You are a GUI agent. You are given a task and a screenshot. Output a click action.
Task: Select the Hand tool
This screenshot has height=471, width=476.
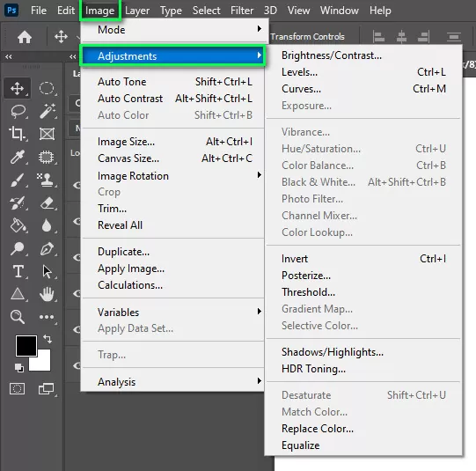coord(47,294)
